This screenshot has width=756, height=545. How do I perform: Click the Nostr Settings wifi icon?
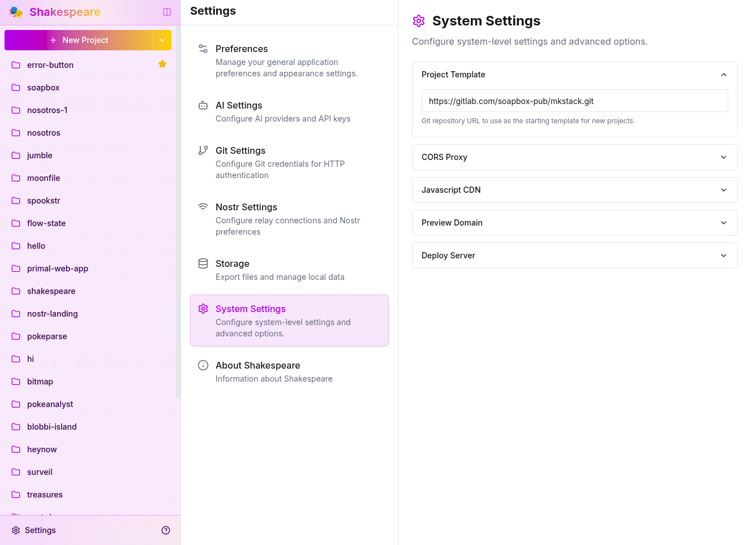click(203, 207)
